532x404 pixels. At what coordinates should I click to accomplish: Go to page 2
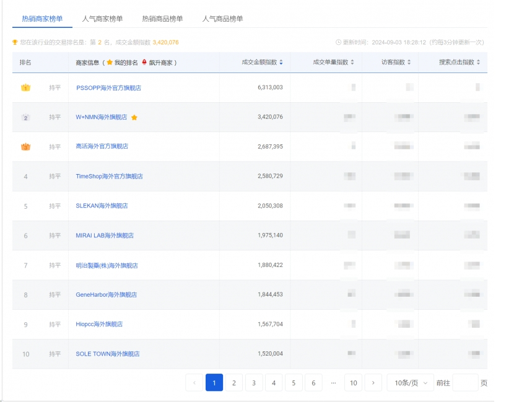234,382
